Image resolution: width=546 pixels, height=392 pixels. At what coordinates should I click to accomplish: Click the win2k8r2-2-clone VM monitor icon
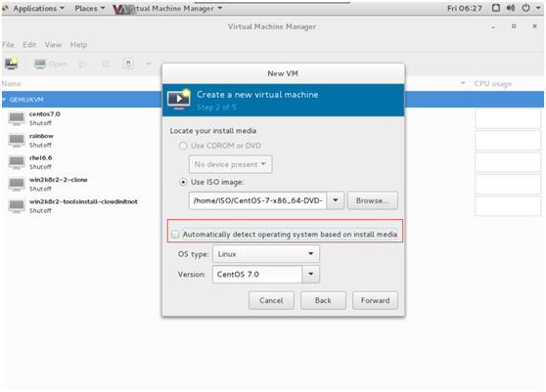click(x=17, y=184)
